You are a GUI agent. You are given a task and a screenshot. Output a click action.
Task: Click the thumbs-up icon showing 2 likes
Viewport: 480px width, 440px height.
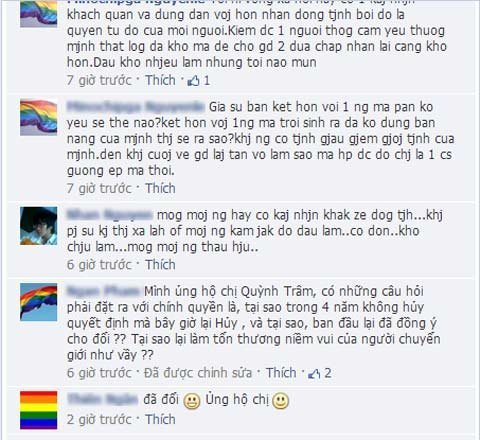314,373
